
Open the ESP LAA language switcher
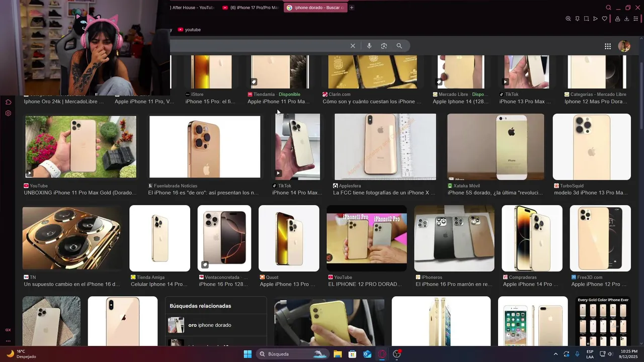[590, 354]
